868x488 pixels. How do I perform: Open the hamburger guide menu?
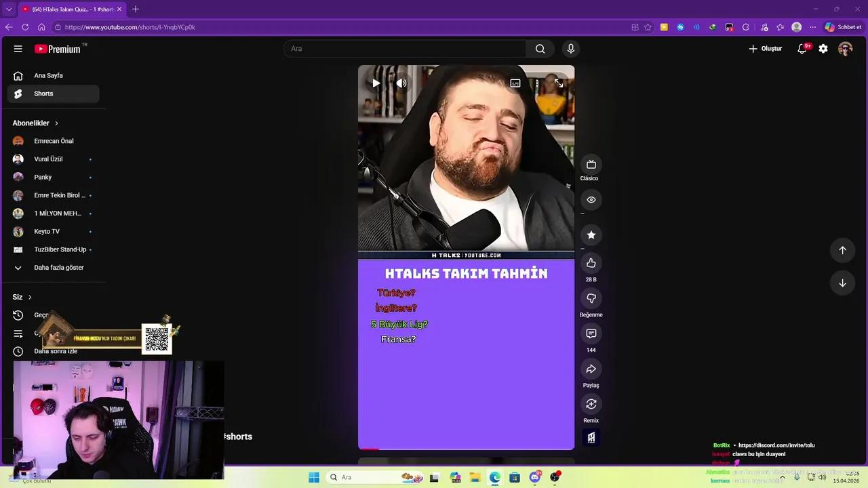[x=18, y=48]
